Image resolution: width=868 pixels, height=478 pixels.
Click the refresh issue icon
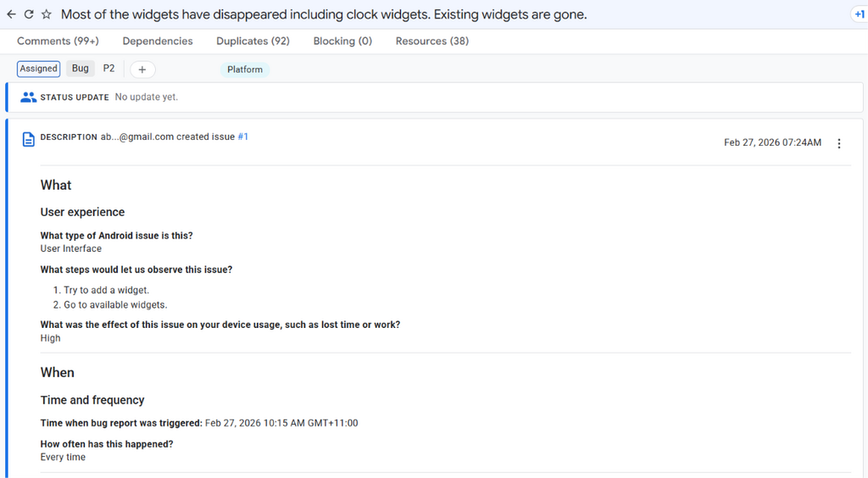[29, 14]
